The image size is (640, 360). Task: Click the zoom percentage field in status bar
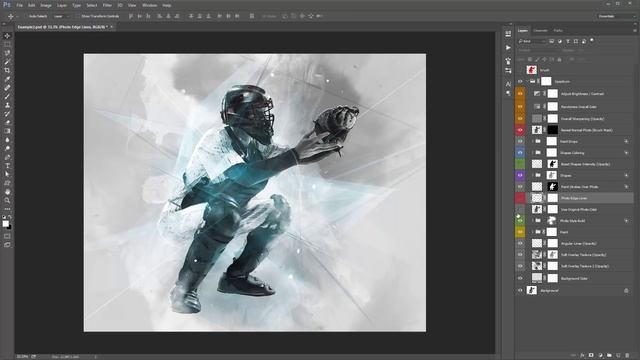click(x=22, y=357)
